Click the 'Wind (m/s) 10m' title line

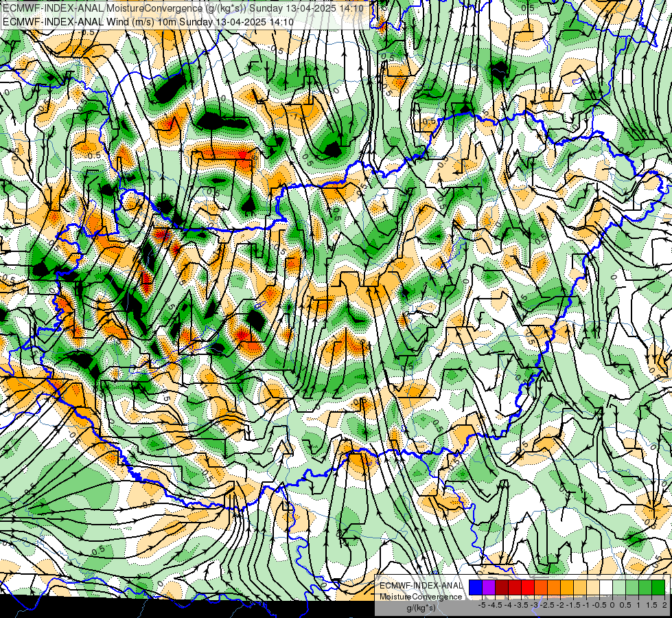click(148, 21)
